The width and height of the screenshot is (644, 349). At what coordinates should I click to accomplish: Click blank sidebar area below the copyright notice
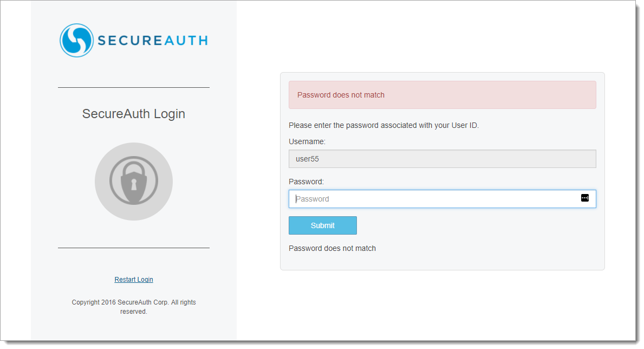[134, 328]
